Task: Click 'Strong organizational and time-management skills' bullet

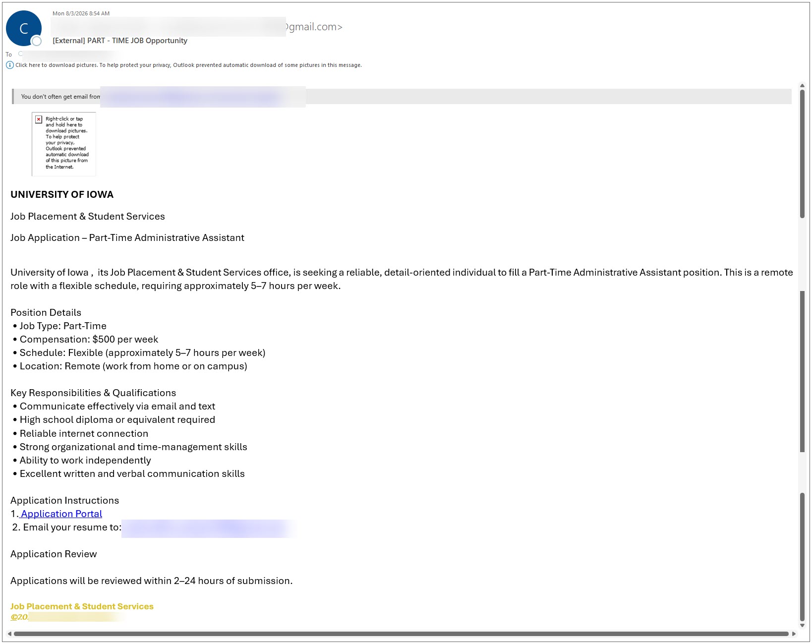Action: (x=130, y=447)
